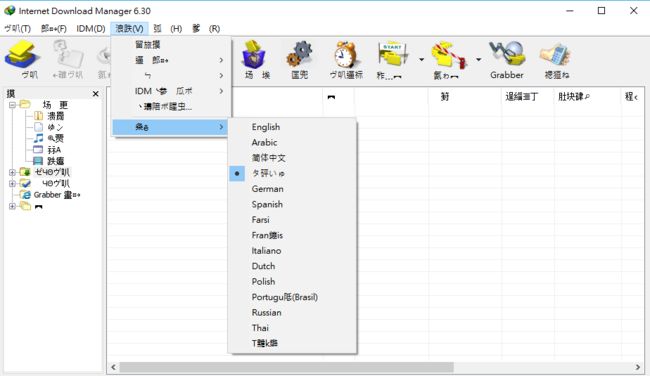Choose German from language list
This screenshot has width=650, height=376.
(268, 189)
